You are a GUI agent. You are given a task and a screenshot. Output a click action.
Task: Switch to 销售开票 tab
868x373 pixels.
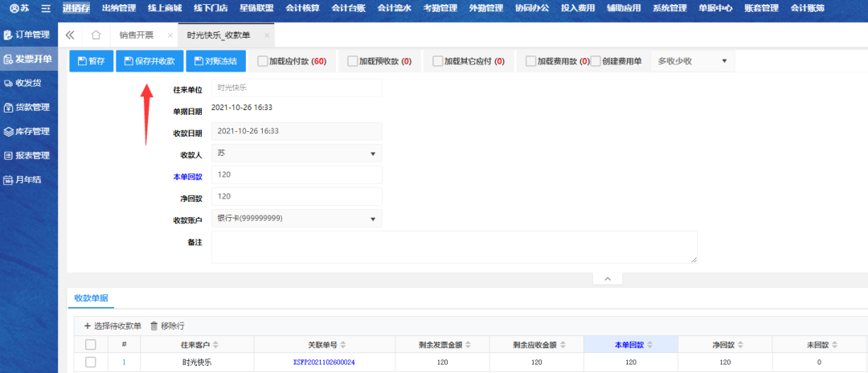point(136,35)
